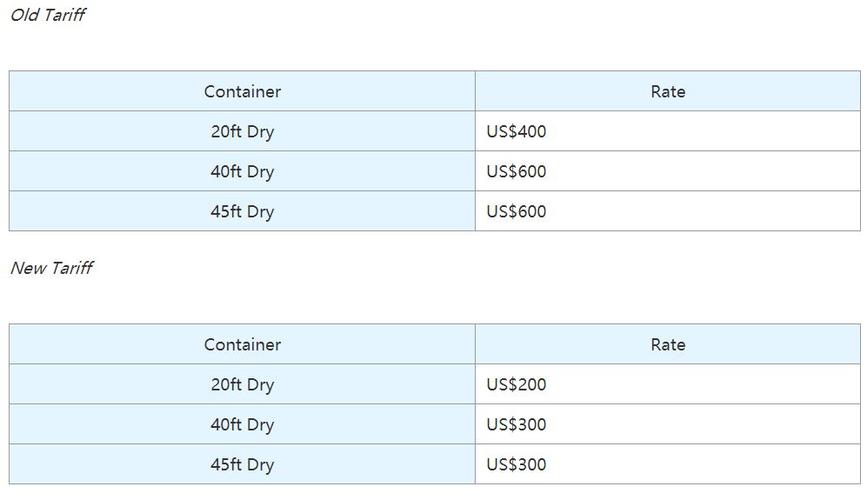Select the US$200 rate cell

pyautogui.click(x=667, y=384)
